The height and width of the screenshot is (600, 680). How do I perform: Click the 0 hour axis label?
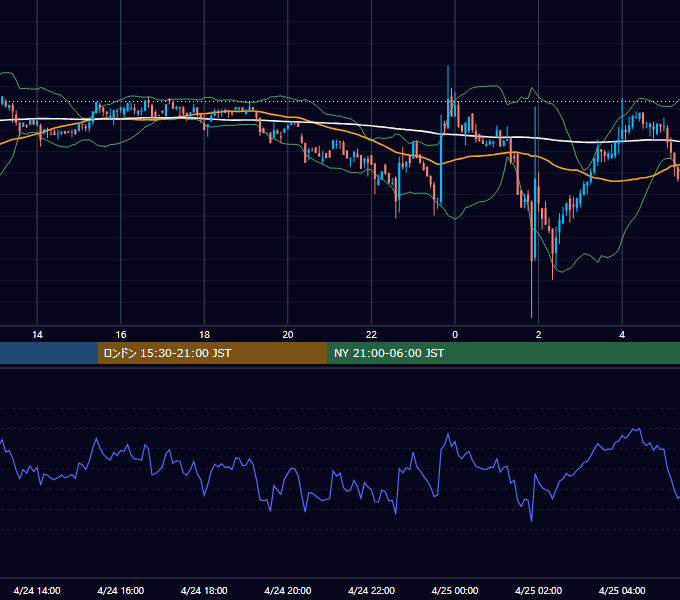click(x=455, y=335)
